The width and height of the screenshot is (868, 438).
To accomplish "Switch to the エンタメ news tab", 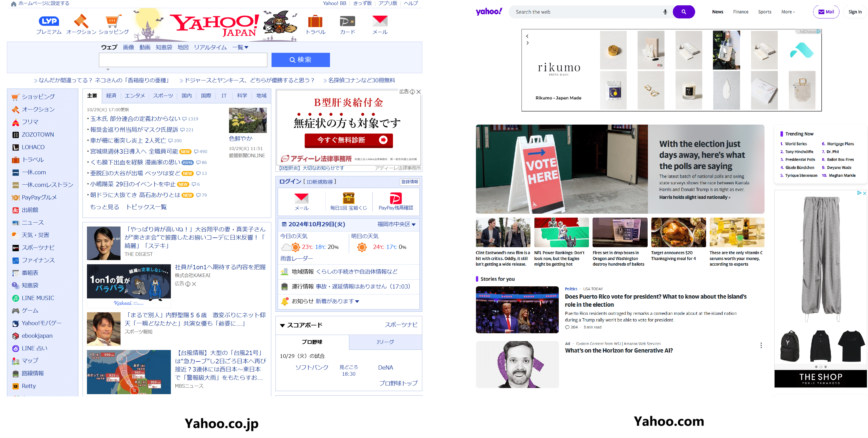I will pyautogui.click(x=135, y=96).
